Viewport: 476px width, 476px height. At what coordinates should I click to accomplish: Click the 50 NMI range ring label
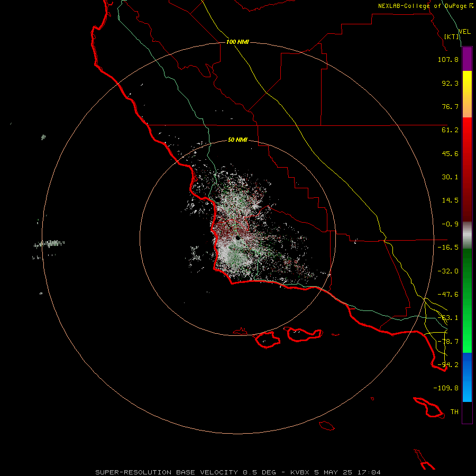click(x=237, y=140)
